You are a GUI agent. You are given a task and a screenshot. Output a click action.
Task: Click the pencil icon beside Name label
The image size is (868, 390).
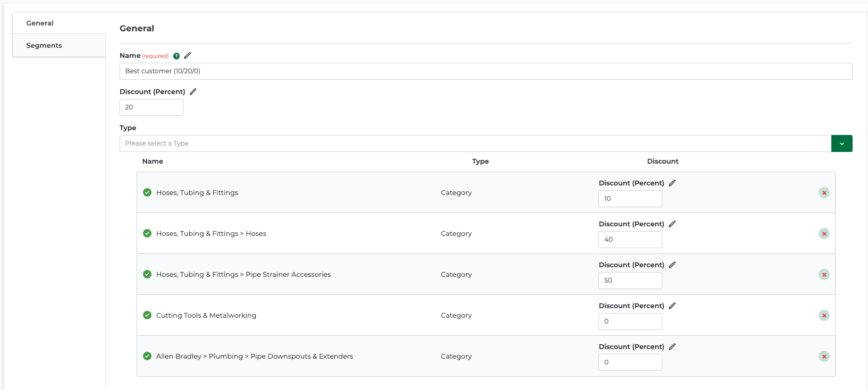188,55
